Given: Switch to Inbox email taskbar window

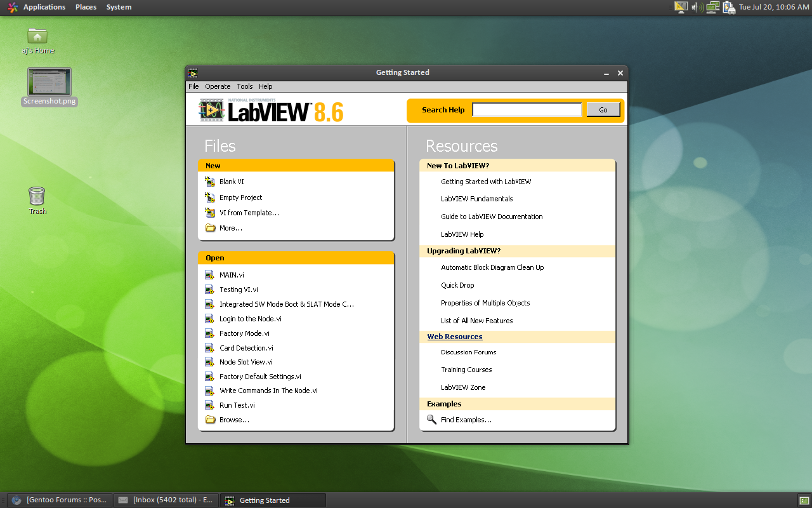Looking at the screenshot, I should [x=167, y=500].
